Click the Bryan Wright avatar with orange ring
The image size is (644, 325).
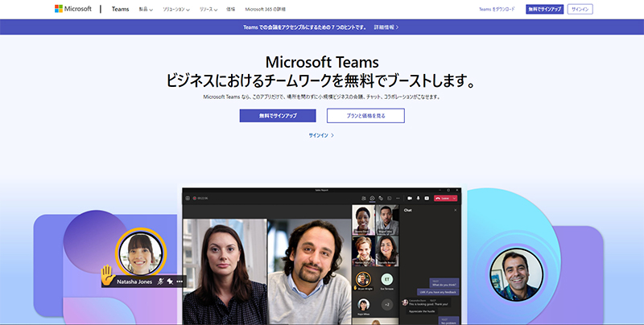pyautogui.click(x=363, y=279)
